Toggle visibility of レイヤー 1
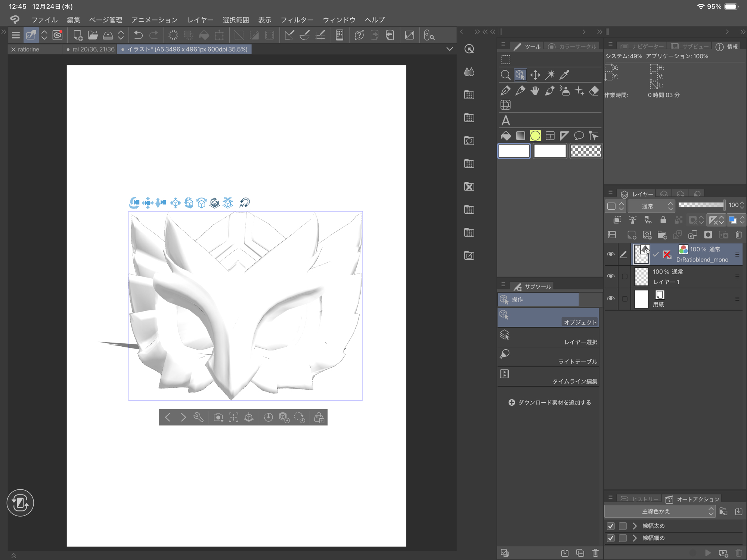 click(x=611, y=276)
